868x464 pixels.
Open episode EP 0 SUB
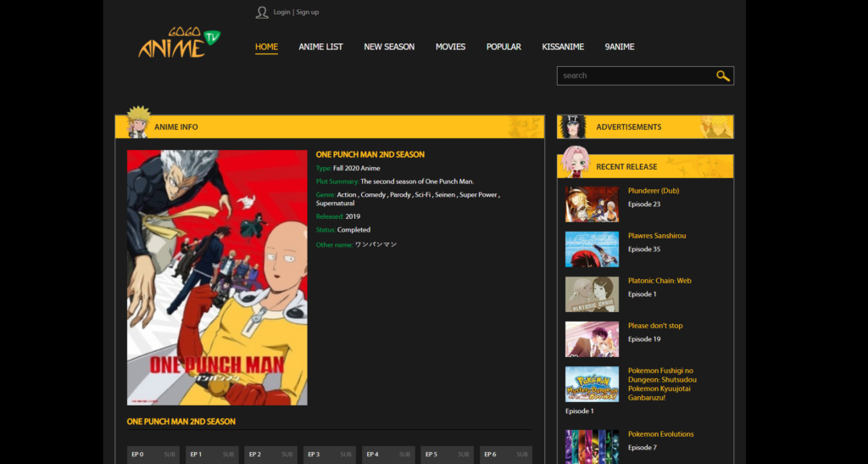(153, 455)
